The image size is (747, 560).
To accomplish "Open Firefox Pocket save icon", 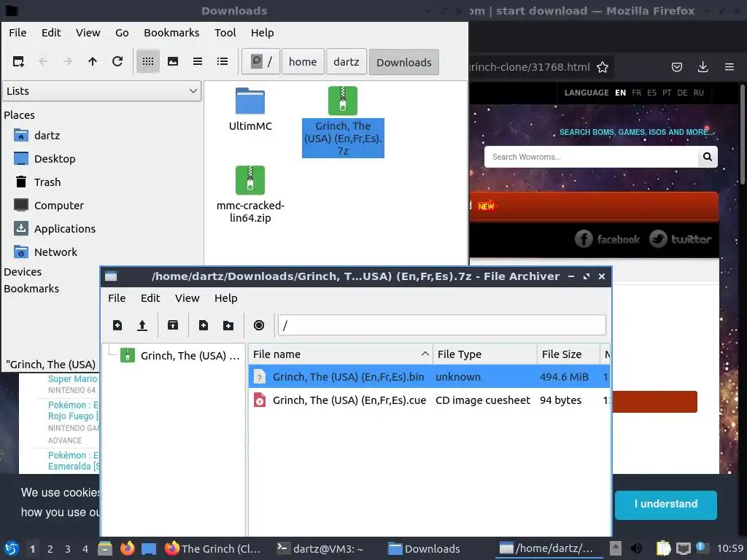I will point(677,67).
